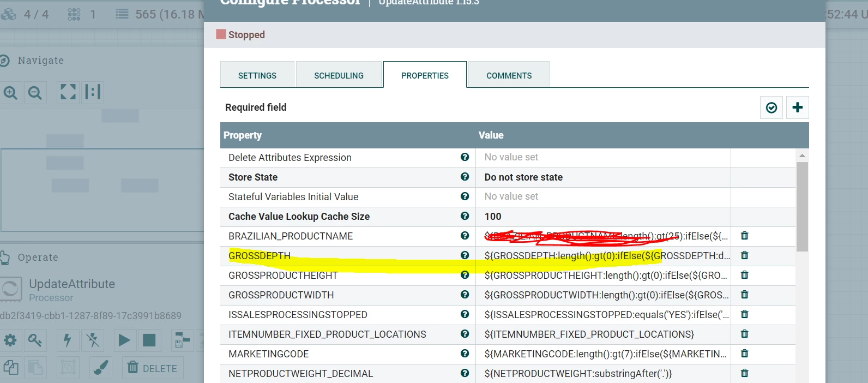Screen dimensions: 868x383
Task: Delete the ITEMNUMBER_FIXED_PRODUCT_LOCATIONS property
Action: pos(744,334)
